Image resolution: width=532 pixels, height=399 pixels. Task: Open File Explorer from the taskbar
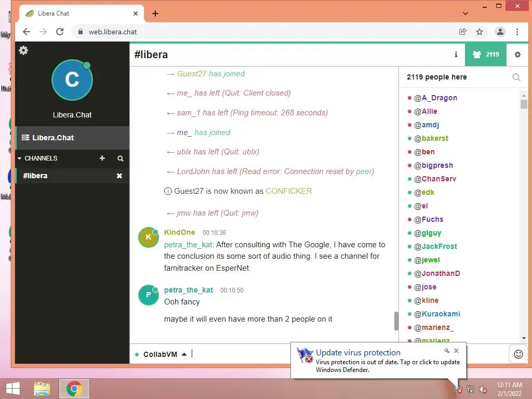click(x=42, y=389)
